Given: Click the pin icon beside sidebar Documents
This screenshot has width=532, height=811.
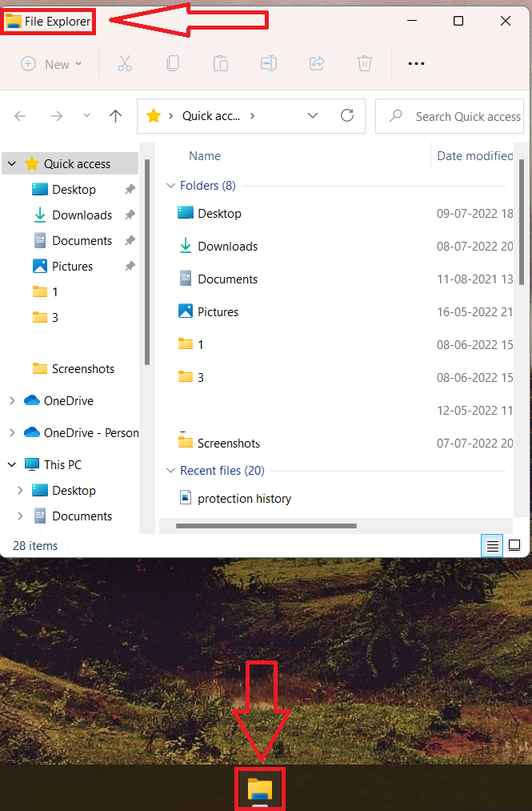Looking at the screenshot, I should tap(130, 240).
